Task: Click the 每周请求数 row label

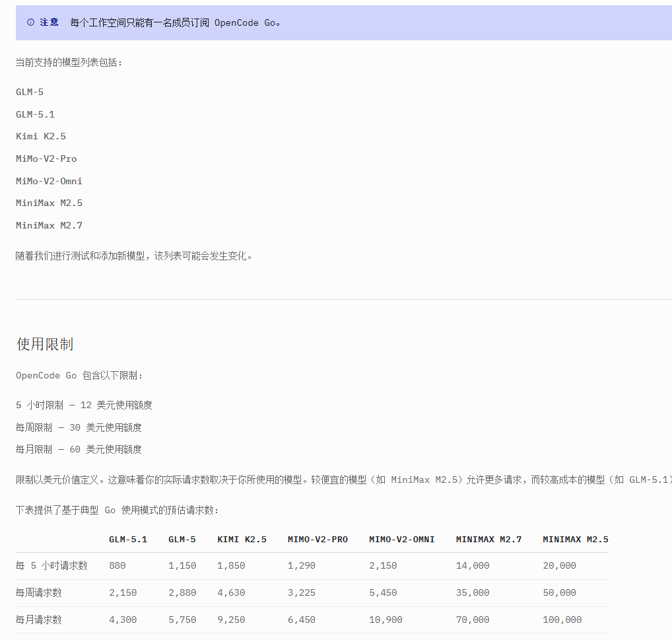Action: tap(39, 592)
